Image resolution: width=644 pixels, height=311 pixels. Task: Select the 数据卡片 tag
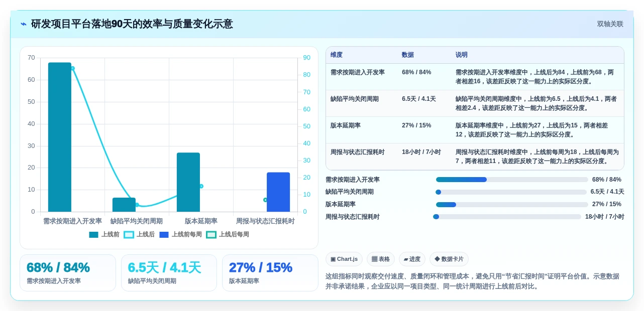(x=449, y=259)
